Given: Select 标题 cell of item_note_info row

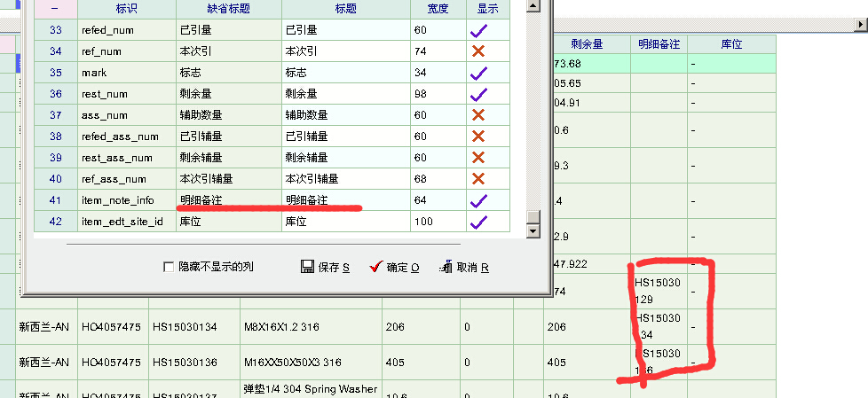Looking at the screenshot, I should pos(345,200).
